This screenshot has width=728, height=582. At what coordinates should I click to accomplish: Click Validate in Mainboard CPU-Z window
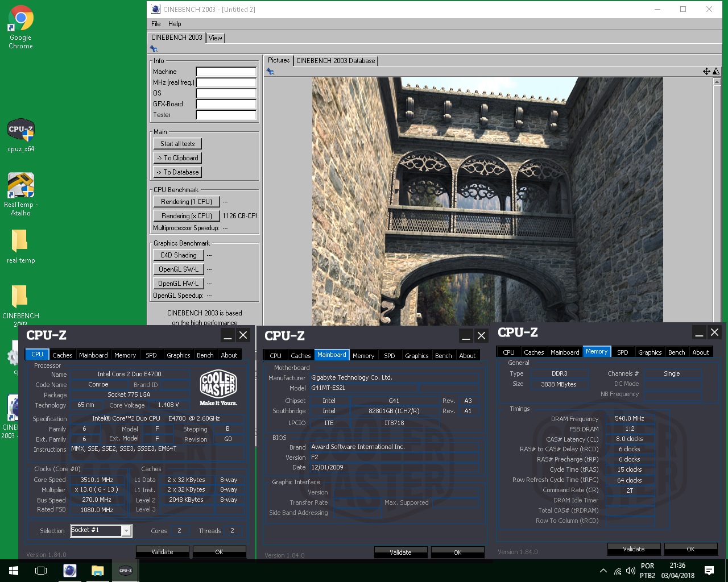[400, 552]
